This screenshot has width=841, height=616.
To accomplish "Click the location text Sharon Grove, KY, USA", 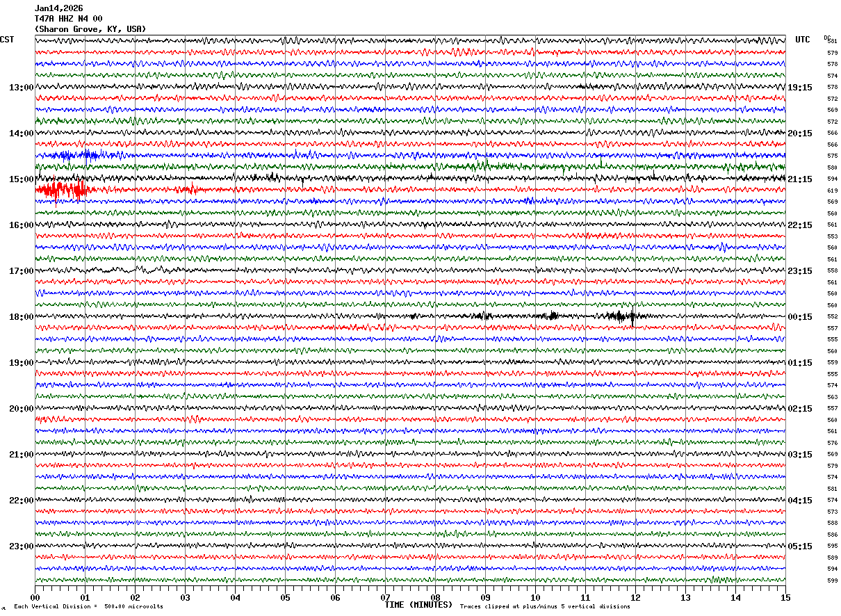I will pos(90,29).
